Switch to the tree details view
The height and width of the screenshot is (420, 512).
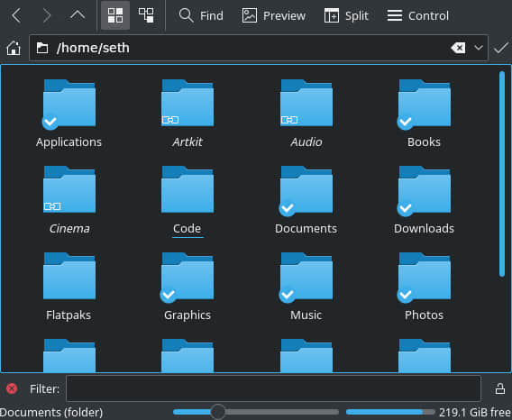(x=146, y=15)
